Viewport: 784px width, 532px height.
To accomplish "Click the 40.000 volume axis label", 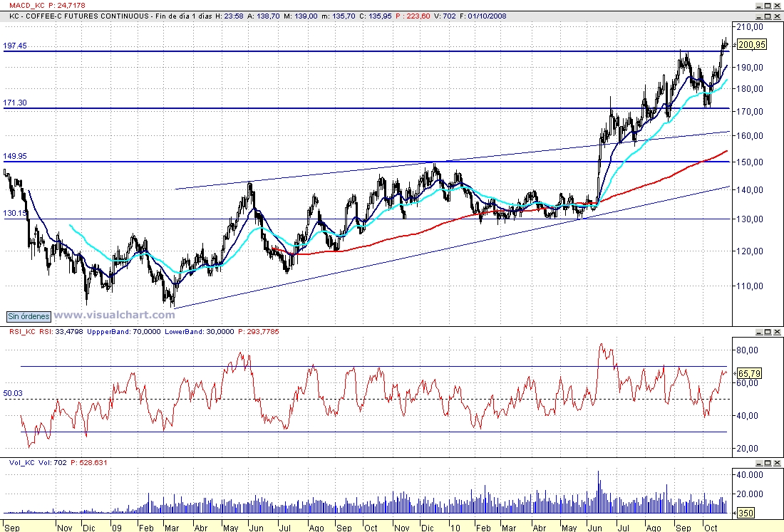I will [749, 475].
